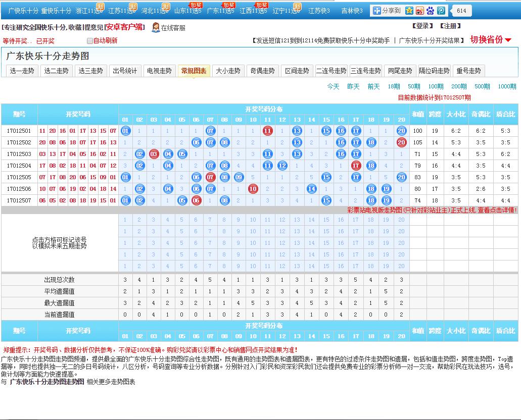Viewport: 521px width, 420px height.
Task: Click red ball 10 in row 17012506
Action: click(253, 189)
